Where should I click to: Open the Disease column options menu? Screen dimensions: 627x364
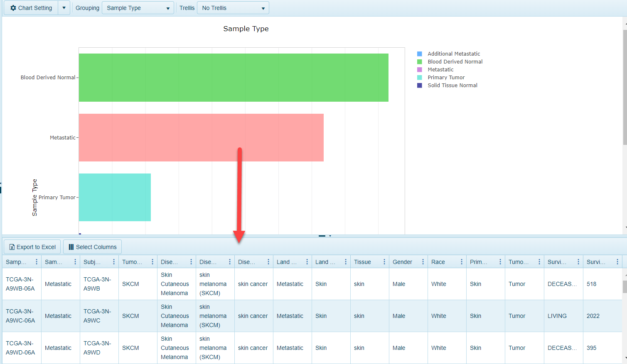click(191, 261)
